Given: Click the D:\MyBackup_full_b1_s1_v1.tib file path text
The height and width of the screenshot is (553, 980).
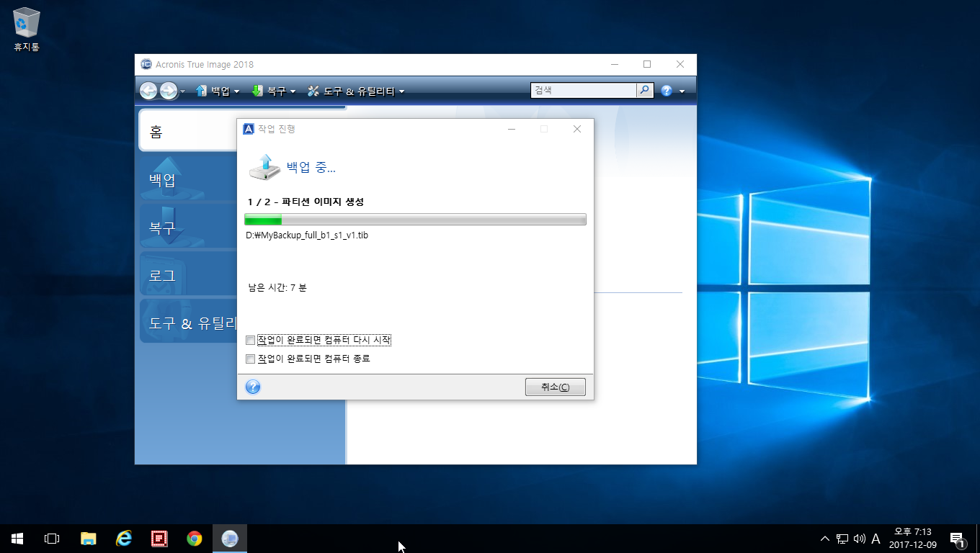Looking at the screenshot, I should click(x=307, y=235).
